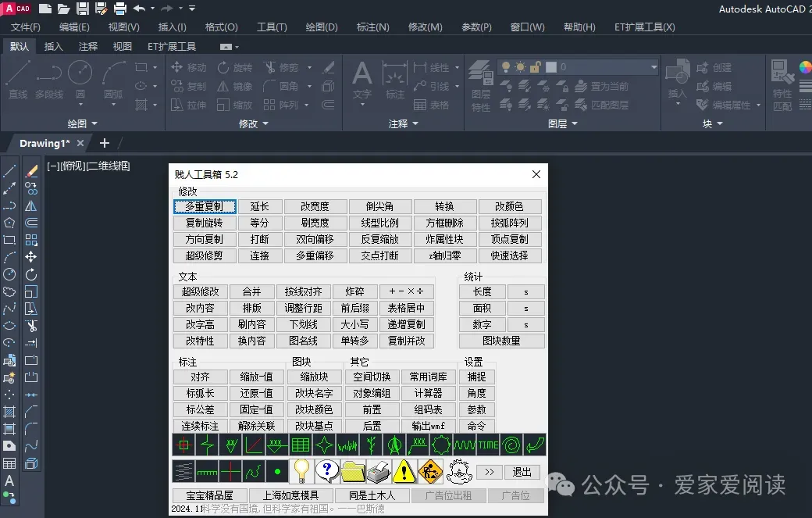
Task: Select the Mirror tool in the ribbon
Action: pyautogui.click(x=234, y=86)
